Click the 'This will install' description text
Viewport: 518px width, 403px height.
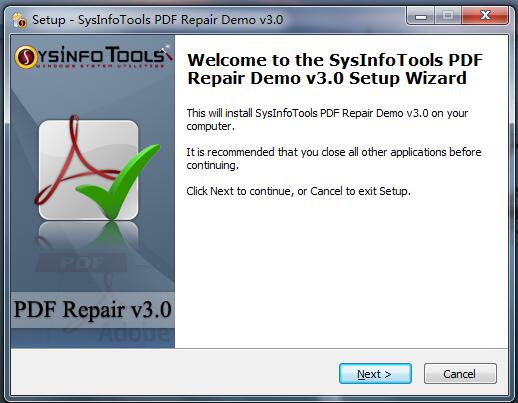tap(327, 120)
